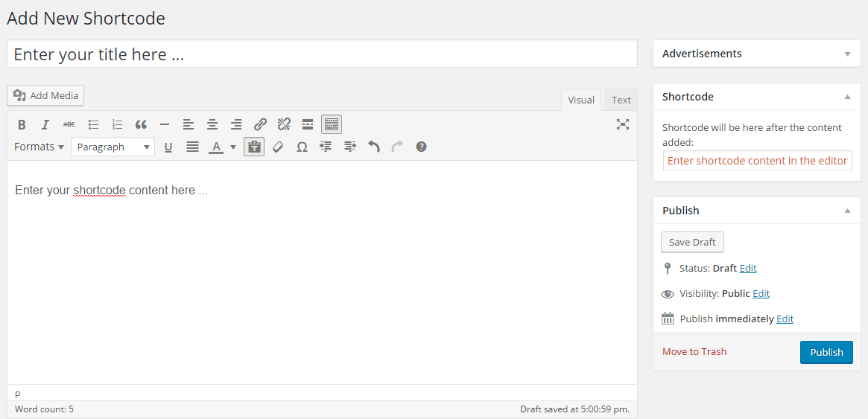Align text right
This screenshot has width=868, height=419.
pos(236,124)
